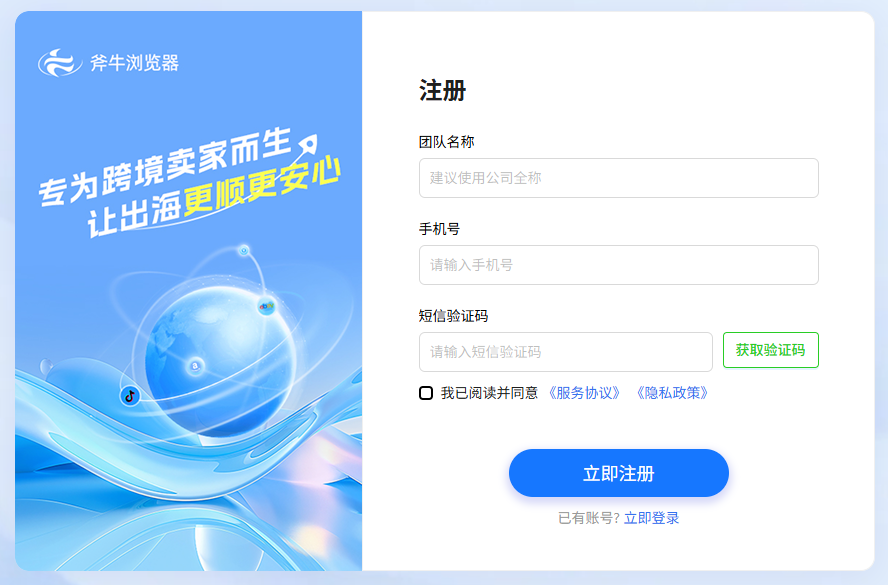Focus the 手机号 input field
This screenshot has width=888, height=585.
pos(618,265)
